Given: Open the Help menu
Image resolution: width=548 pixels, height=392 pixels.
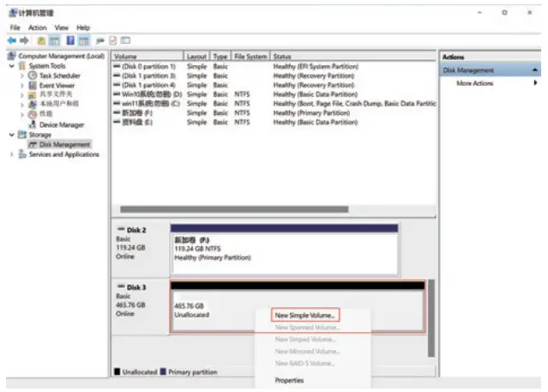Looking at the screenshot, I should [x=83, y=27].
